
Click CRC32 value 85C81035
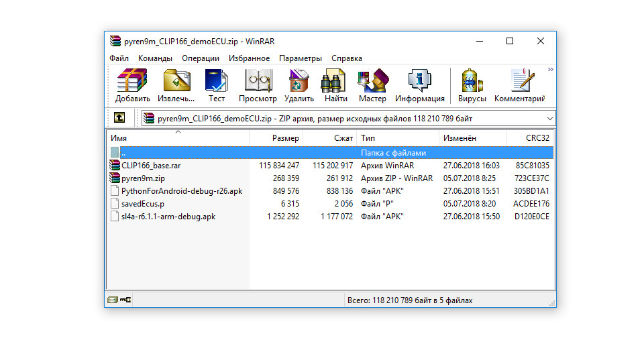[x=533, y=166]
